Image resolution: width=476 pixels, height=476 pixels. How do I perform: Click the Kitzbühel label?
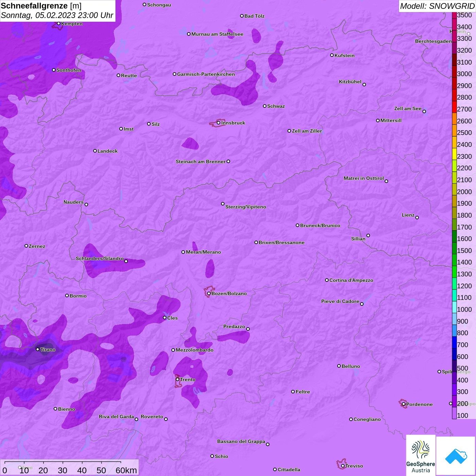point(350,82)
